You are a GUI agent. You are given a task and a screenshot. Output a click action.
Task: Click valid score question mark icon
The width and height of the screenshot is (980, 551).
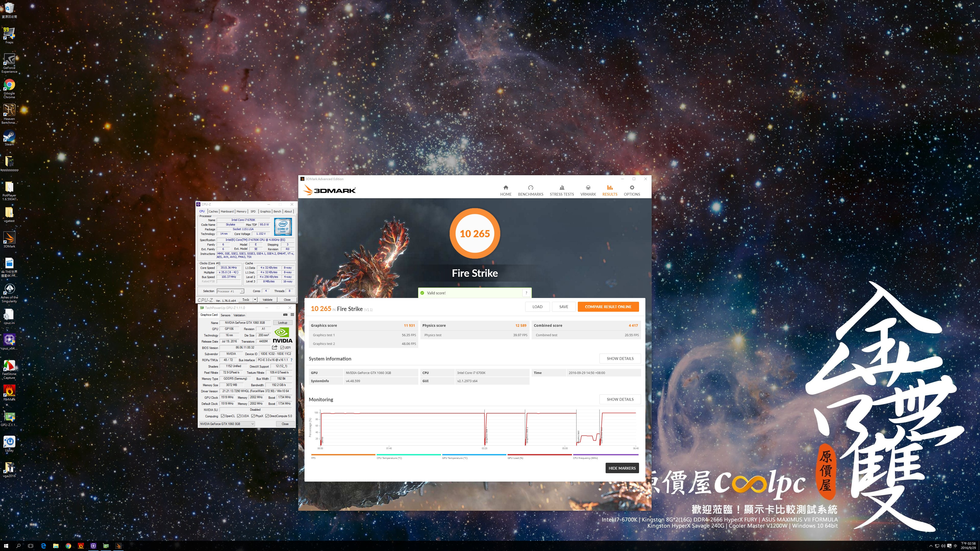(526, 293)
